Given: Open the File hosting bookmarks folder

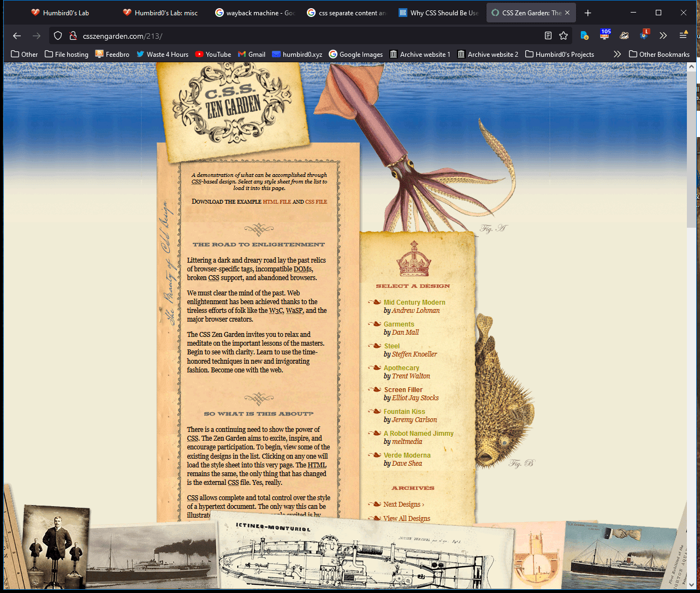Looking at the screenshot, I should [x=67, y=54].
